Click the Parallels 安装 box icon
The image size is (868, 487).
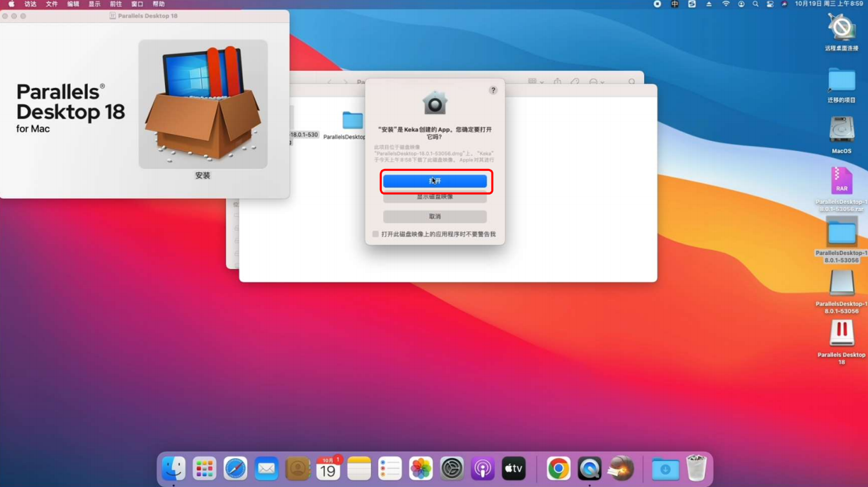pos(203,104)
